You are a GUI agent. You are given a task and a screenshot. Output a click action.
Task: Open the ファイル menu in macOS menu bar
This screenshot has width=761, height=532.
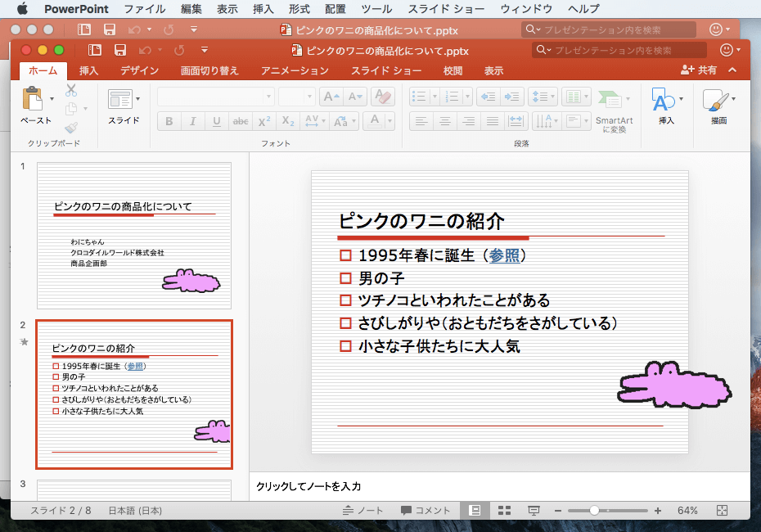(145, 9)
